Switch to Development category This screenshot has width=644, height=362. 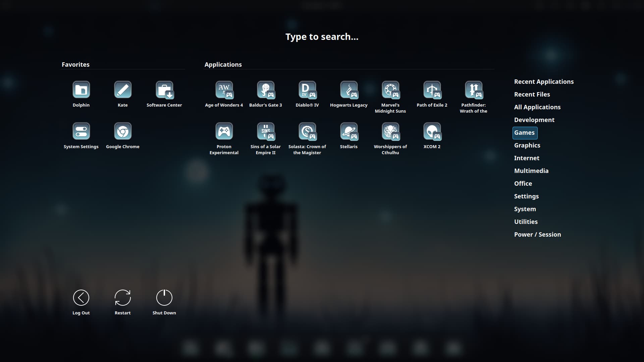pos(534,120)
